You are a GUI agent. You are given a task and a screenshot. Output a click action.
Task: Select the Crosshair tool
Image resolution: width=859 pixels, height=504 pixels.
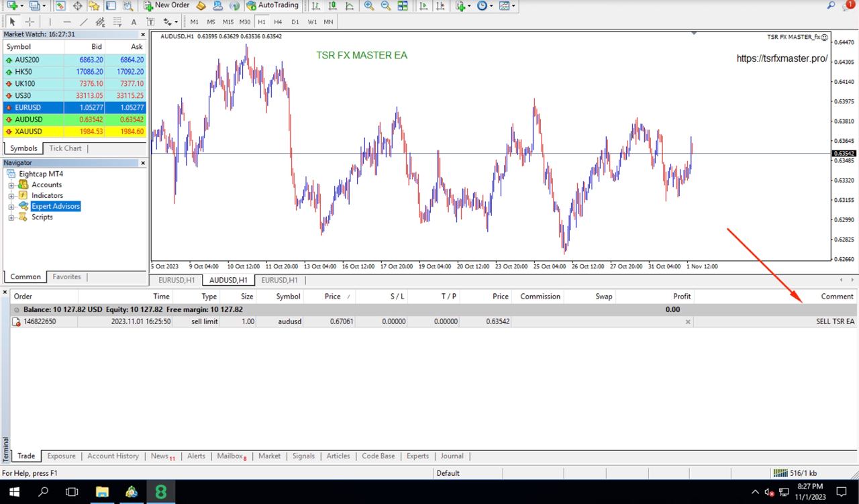point(30,22)
